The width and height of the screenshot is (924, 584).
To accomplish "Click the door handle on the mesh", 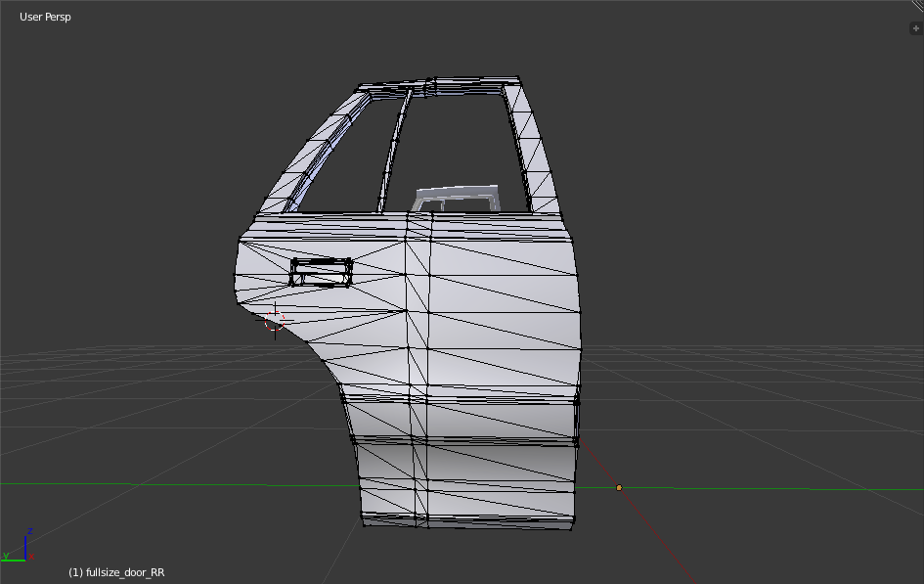I will coord(321,272).
